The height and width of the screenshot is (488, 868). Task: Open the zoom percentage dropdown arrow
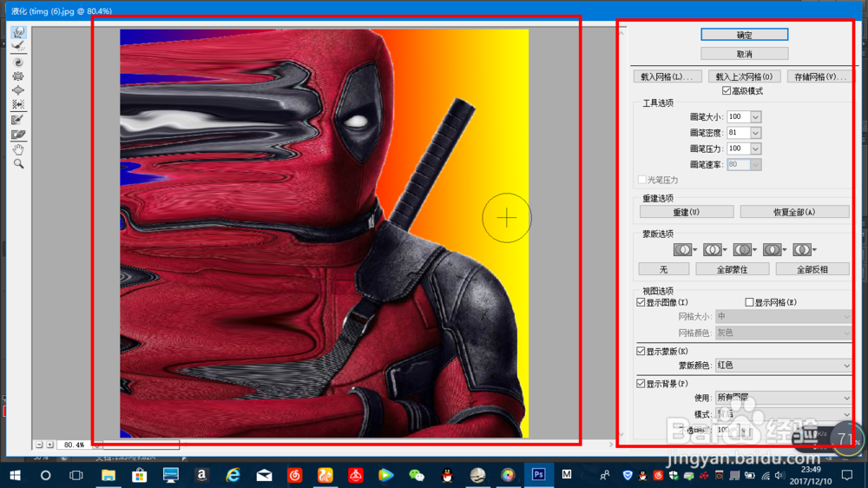pos(98,445)
